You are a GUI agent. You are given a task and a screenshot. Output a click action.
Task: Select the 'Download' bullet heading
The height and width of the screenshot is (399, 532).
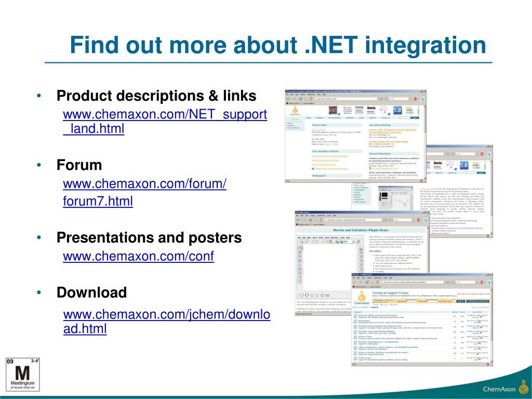tap(91, 292)
